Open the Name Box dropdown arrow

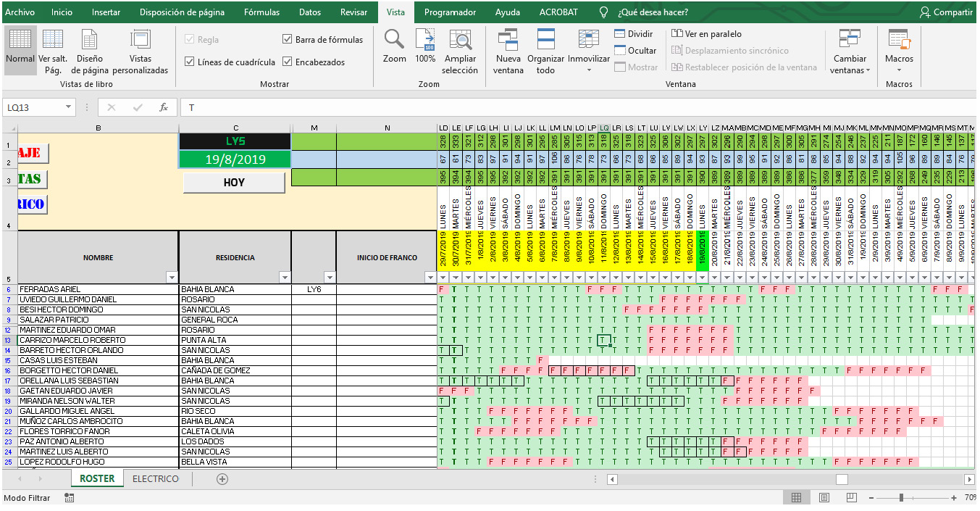tap(69, 107)
